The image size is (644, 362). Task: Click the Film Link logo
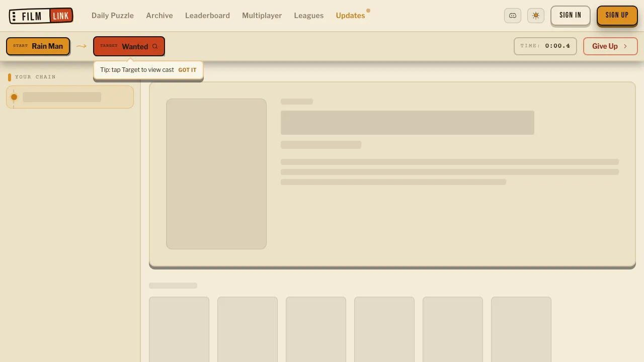click(x=41, y=16)
